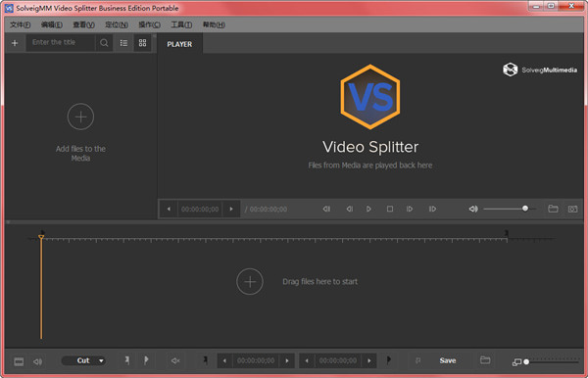Jump to previous keyframe in player
Image resolution: width=588 pixels, height=378 pixels.
(326, 209)
